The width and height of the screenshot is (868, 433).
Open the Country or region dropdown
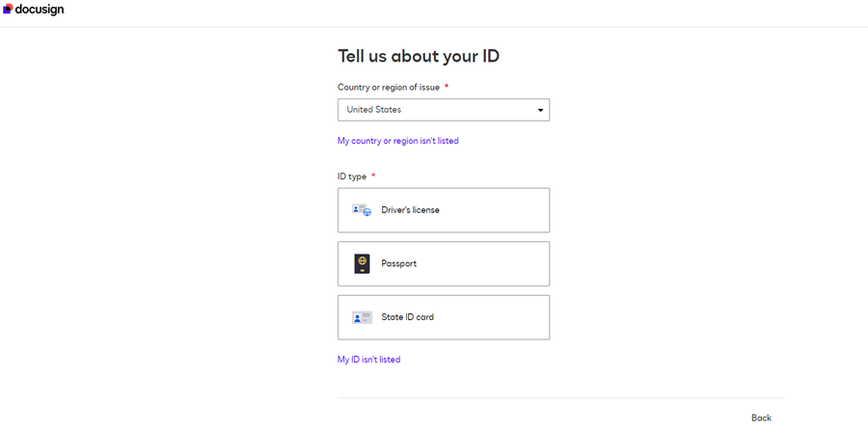tap(444, 110)
